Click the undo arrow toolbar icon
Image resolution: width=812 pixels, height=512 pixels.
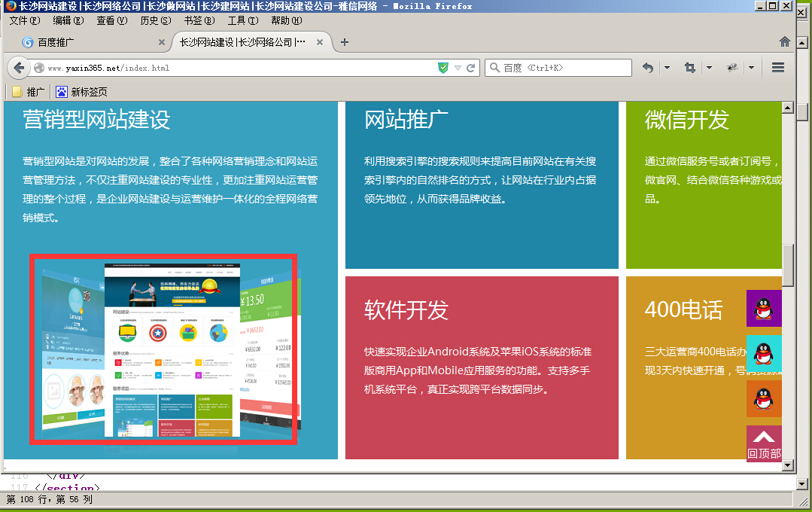click(647, 68)
